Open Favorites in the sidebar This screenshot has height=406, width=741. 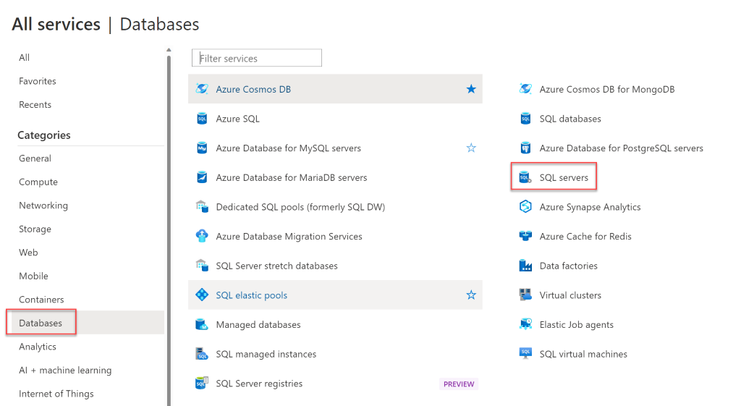tap(37, 81)
